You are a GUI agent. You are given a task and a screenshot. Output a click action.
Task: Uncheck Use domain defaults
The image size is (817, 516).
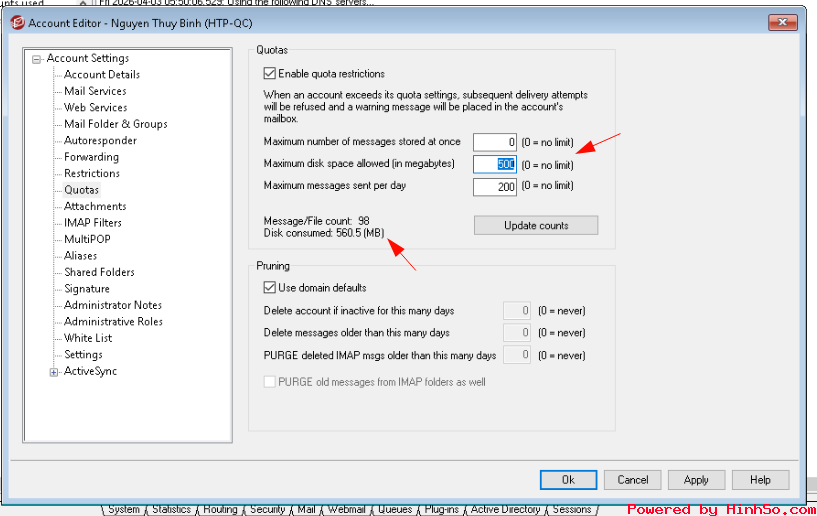click(270, 288)
